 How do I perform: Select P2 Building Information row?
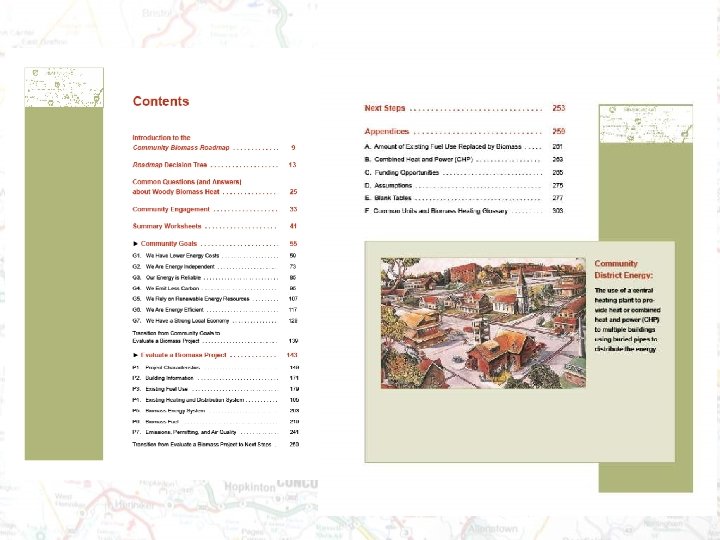click(x=215, y=378)
